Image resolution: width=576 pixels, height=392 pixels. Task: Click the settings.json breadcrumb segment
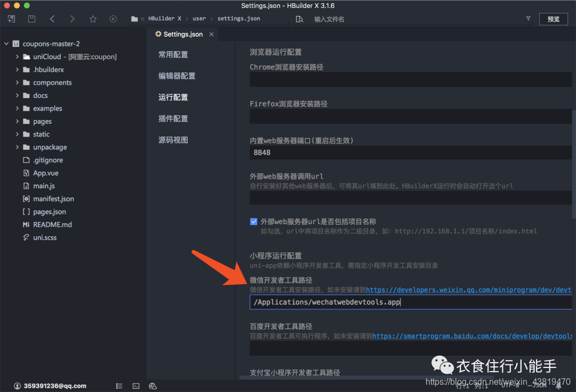(x=238, y=18)
